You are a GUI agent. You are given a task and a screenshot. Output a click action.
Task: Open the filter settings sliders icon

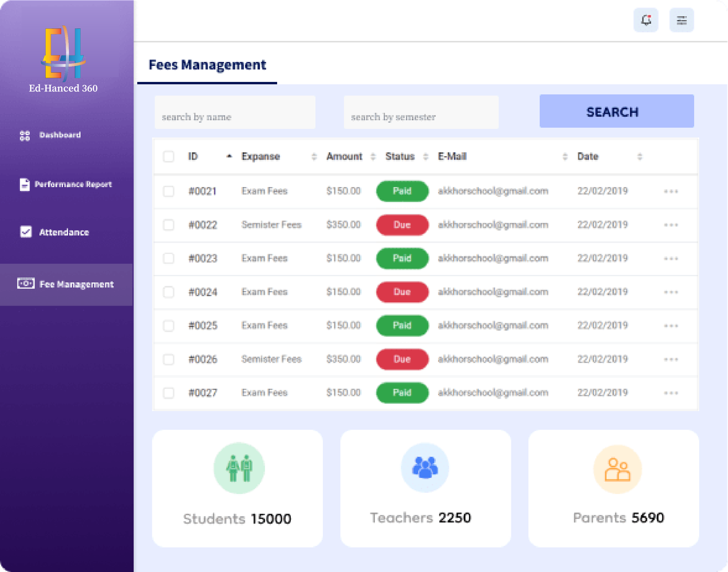point(681,20)
